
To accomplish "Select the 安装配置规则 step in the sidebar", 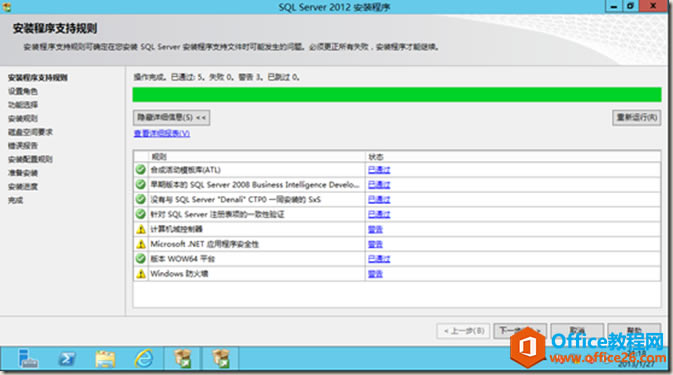I will point(30,159).
